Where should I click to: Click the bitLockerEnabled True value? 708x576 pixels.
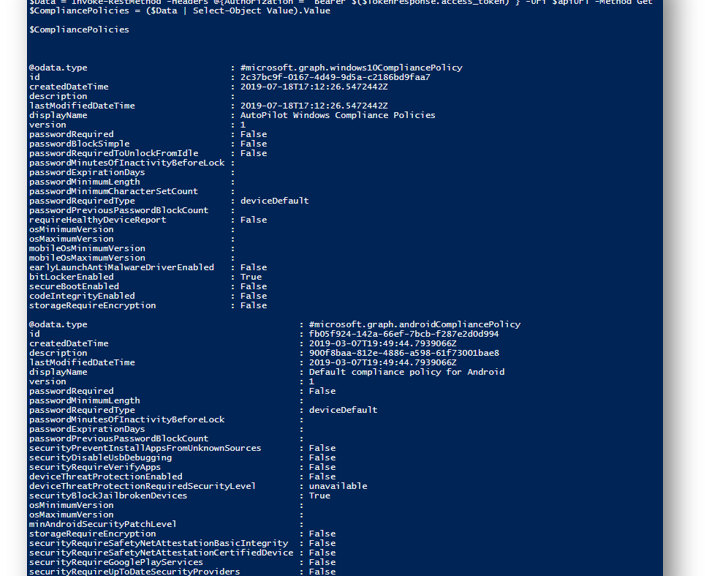coord(251,277)
